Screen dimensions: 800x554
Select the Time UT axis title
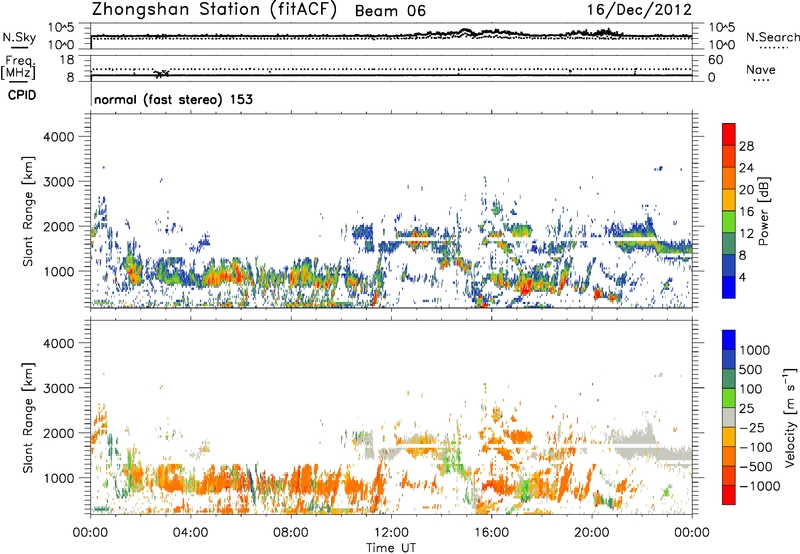(x=391, y=548)
